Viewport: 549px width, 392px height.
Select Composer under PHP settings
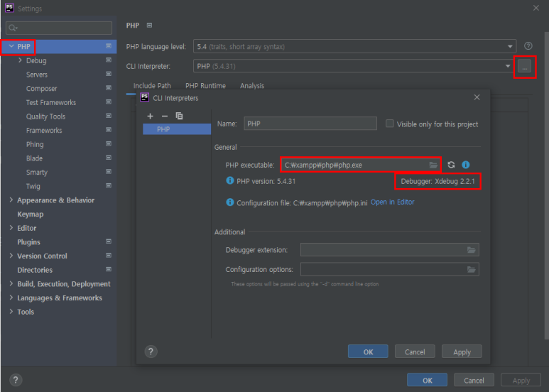pyautogui.click(x=41, y=89)
